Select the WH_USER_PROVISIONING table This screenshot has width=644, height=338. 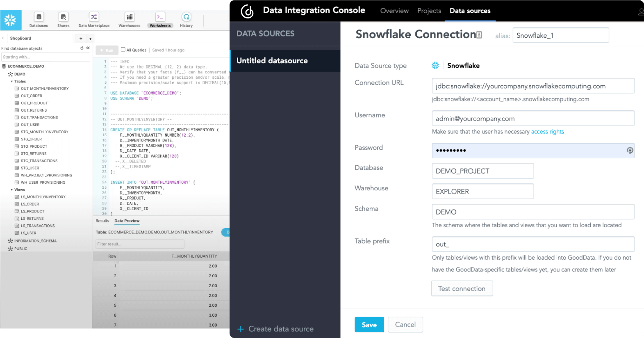43,183
